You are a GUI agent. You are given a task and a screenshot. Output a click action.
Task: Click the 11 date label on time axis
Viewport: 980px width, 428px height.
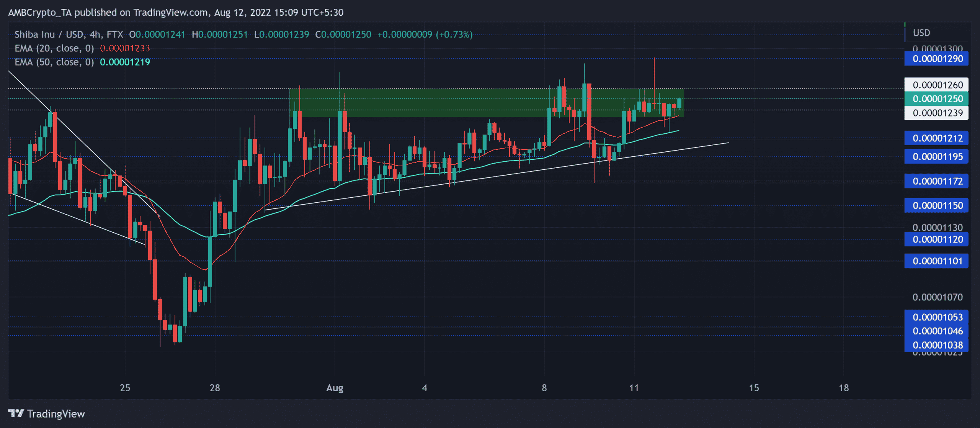[x=634, y=388]
